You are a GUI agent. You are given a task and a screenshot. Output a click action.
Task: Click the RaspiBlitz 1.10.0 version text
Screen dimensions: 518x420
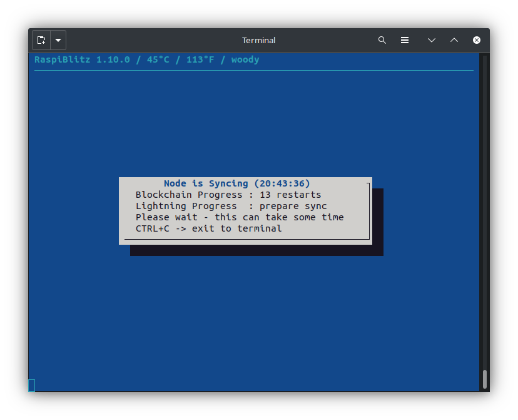pyautogui.click(x=82, y=59)
